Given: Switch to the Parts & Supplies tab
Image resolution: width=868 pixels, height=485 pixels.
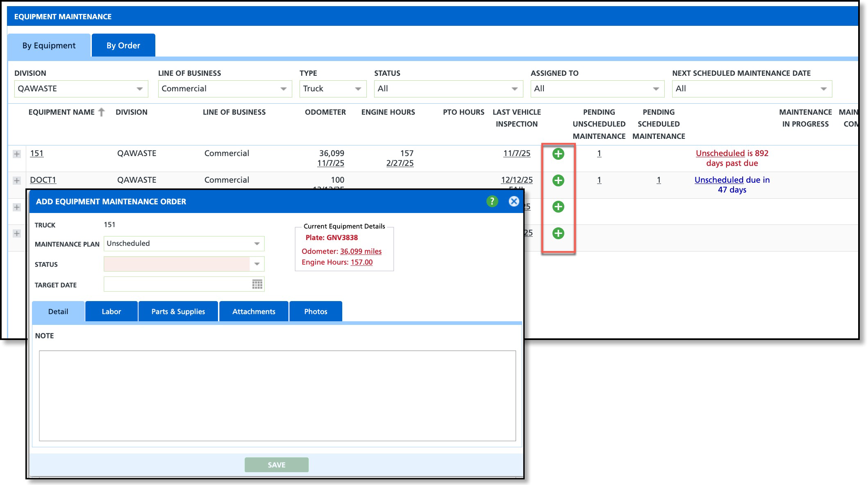Looking at the screenshot, I should point(178,311).
